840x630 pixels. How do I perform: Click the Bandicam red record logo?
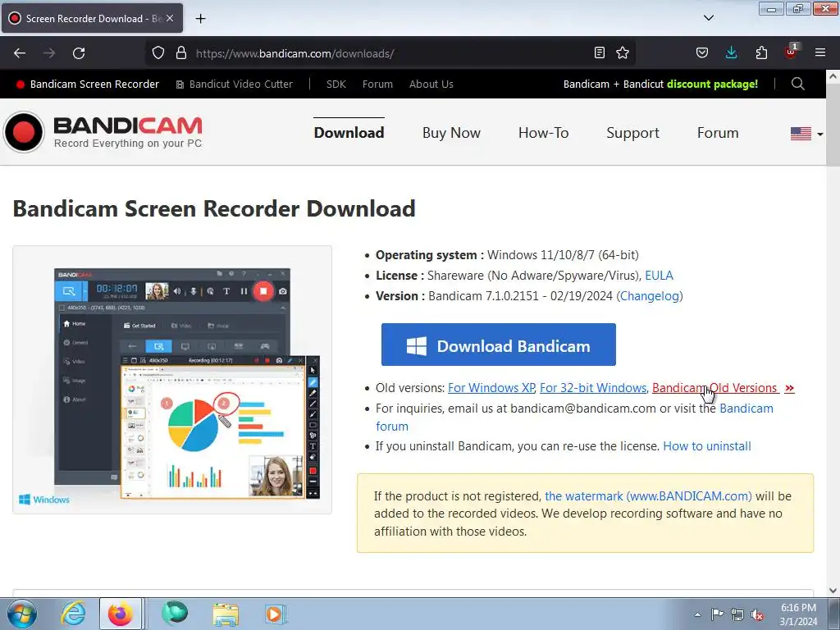[x=24, y=132]
